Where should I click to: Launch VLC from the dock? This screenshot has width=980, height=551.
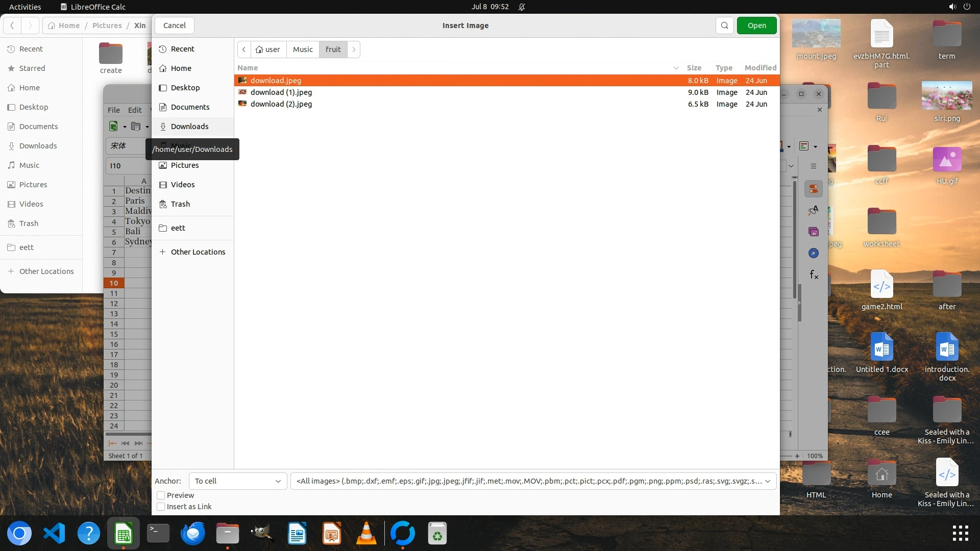[x=366, y=534]
